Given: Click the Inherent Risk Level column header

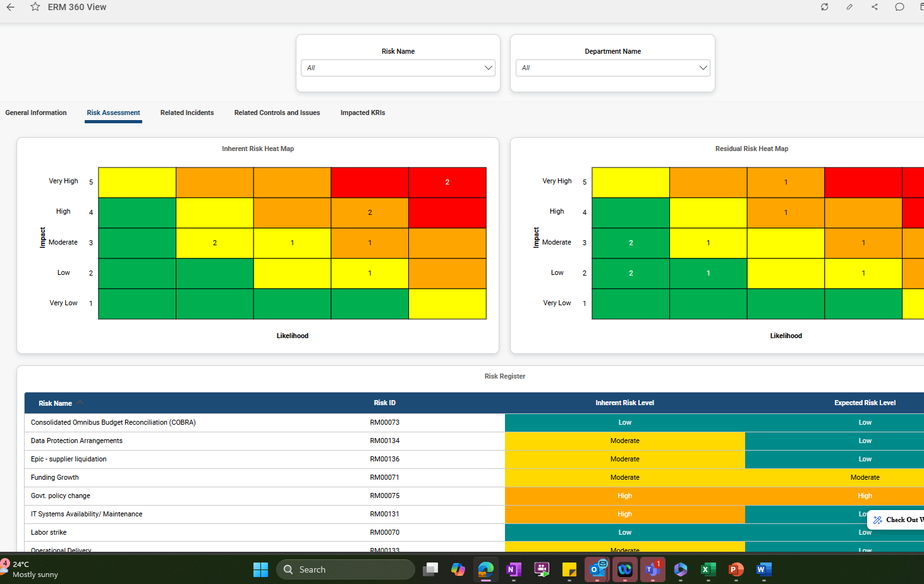Looking at the screenshot, I should coord(624,403).
